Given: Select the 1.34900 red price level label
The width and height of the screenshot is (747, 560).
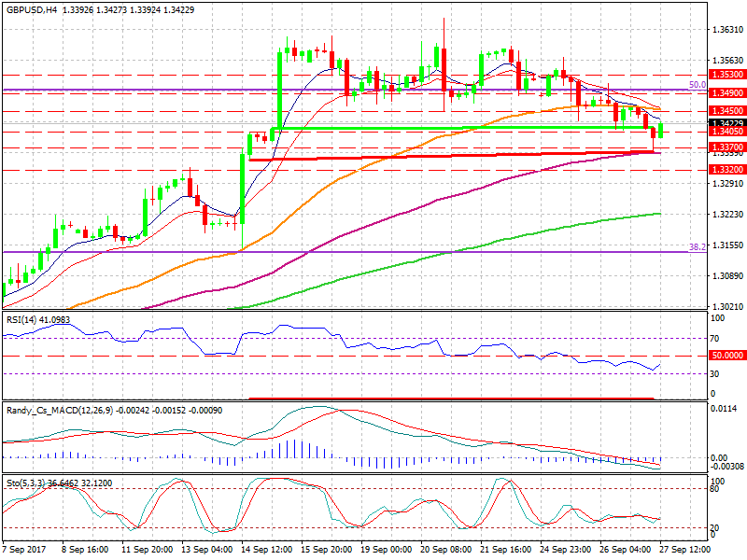Looking at the screenshot, I should [726, 93].
